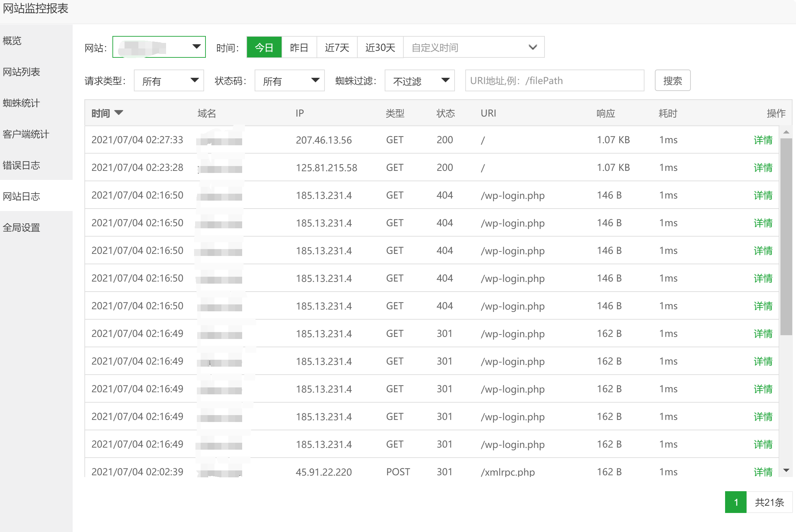
Task: Click the URI column header
Action: click(488, 113)
